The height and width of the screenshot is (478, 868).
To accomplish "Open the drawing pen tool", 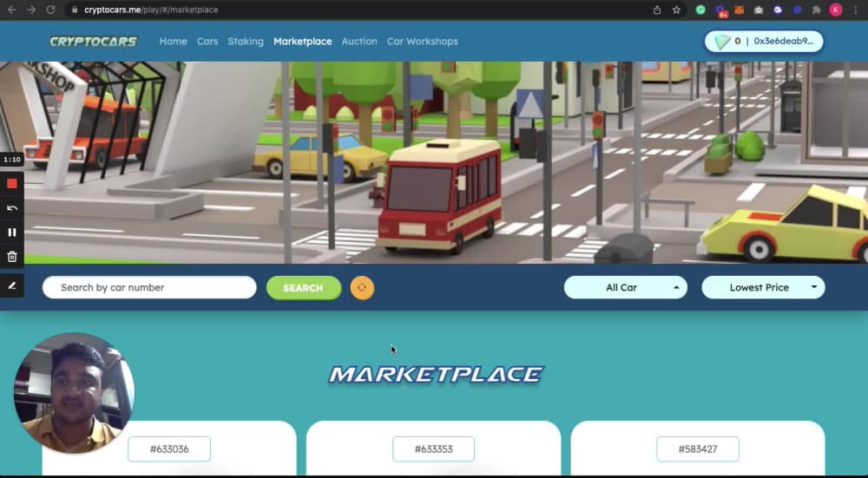I will click(x=12, y=285).
